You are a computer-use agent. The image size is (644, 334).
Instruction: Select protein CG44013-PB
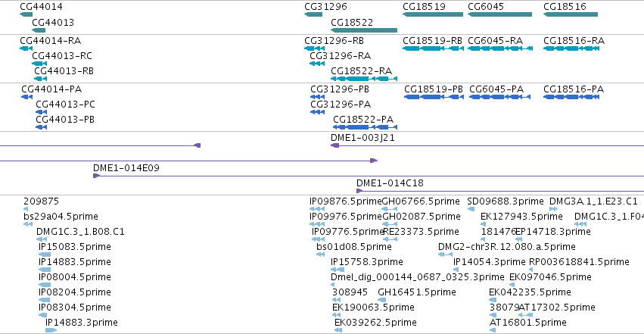pos(42,127)
